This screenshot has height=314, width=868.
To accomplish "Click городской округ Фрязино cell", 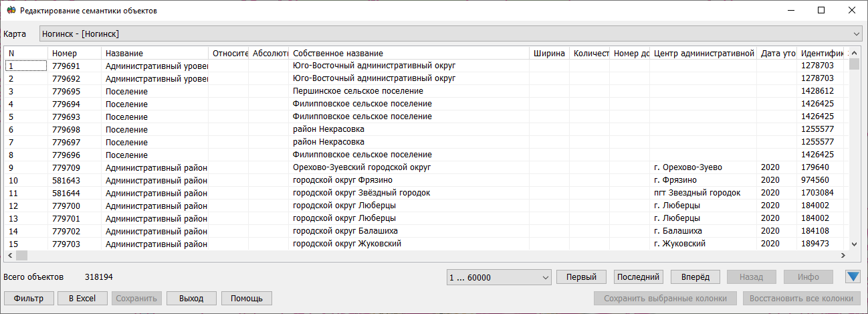I will point(409,181).
